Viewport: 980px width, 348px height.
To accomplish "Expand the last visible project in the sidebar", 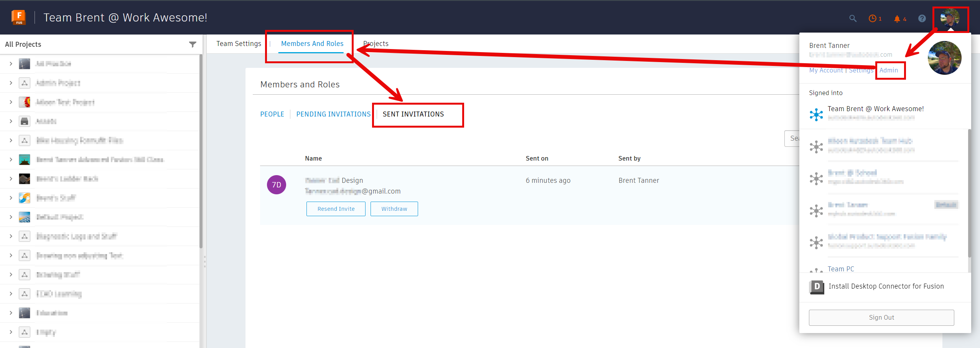I will coord(10,332).
